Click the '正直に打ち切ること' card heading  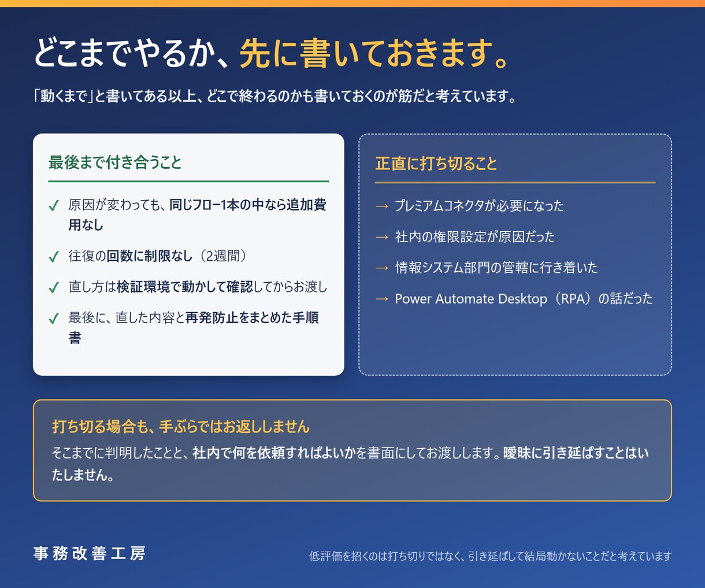436,164
